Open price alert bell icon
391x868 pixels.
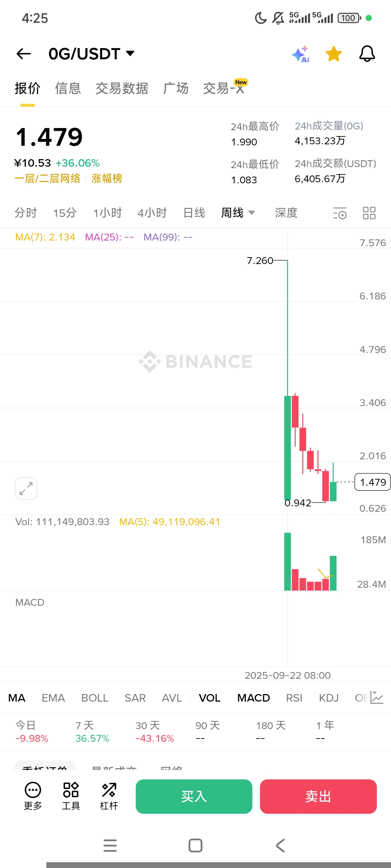coord(367,54)
